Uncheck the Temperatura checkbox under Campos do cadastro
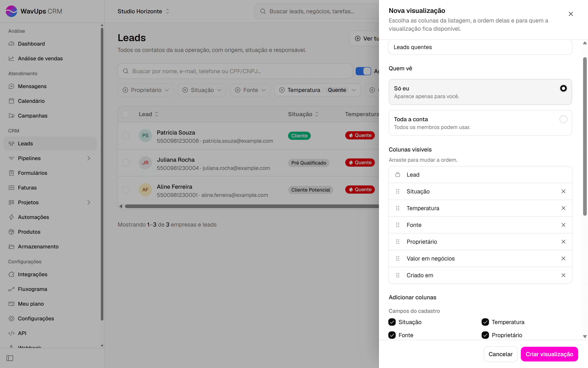Viewport: 588px width, 368px height. [485, 322]
